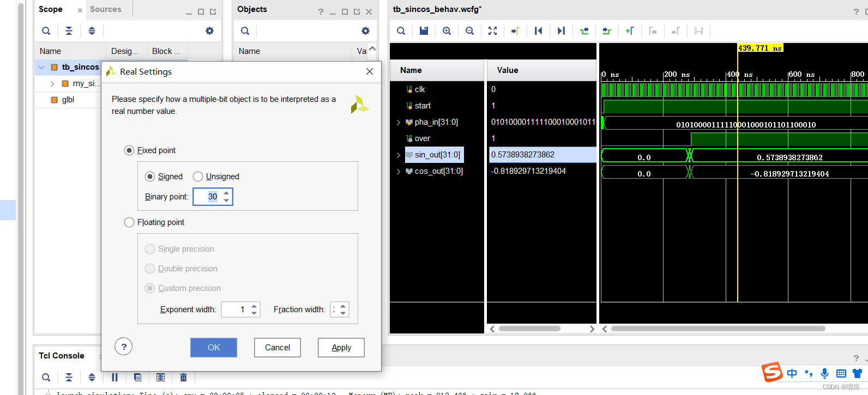Click the waveform horizontal scrollbar
Screen dimensions: 868x395
click(718, 329)
